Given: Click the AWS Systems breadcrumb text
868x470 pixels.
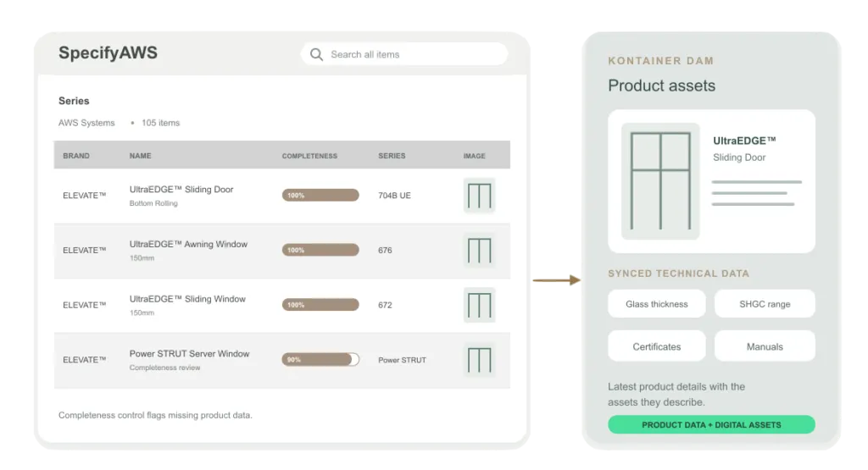Looking at the screenshot, I should point(86,123).
